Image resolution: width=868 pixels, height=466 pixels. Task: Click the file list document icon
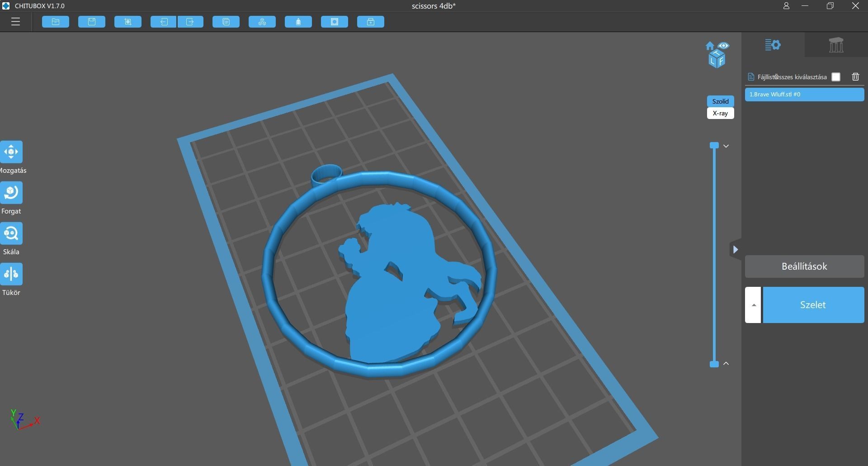pos(751,77)
